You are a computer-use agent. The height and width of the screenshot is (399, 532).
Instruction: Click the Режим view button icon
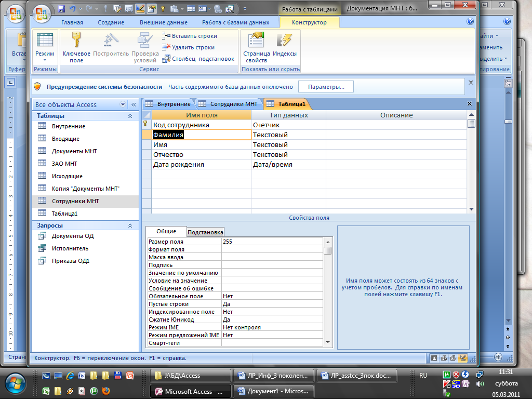[x=45, y=40]
